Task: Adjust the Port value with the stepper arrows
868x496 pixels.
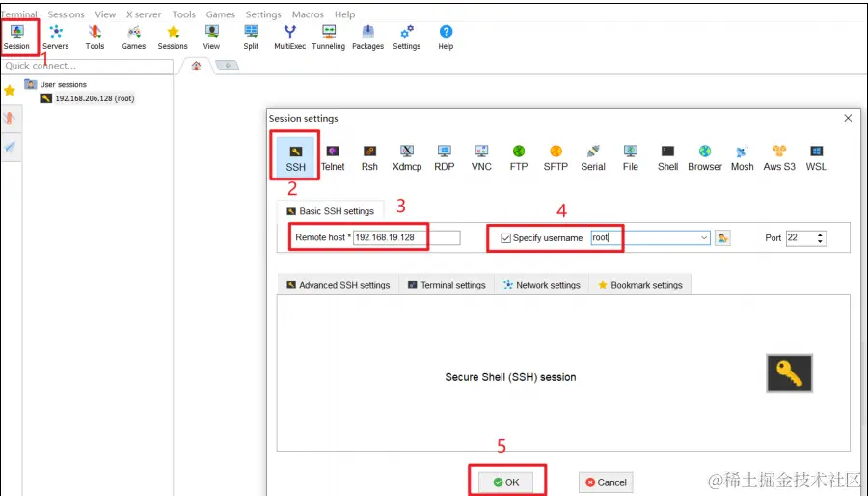Action: [821, 238]
